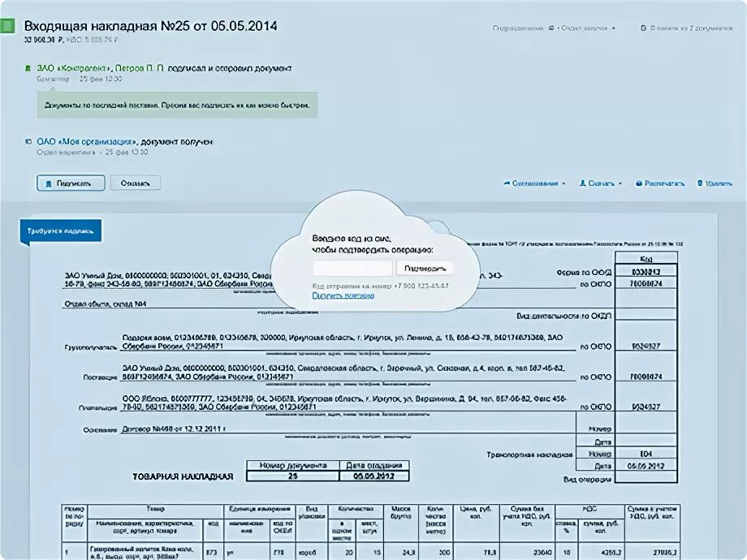Viewport: 747px width, 560px height.
Task: Click the 'Дата составления' header cell
Action: tap(374, 465)
